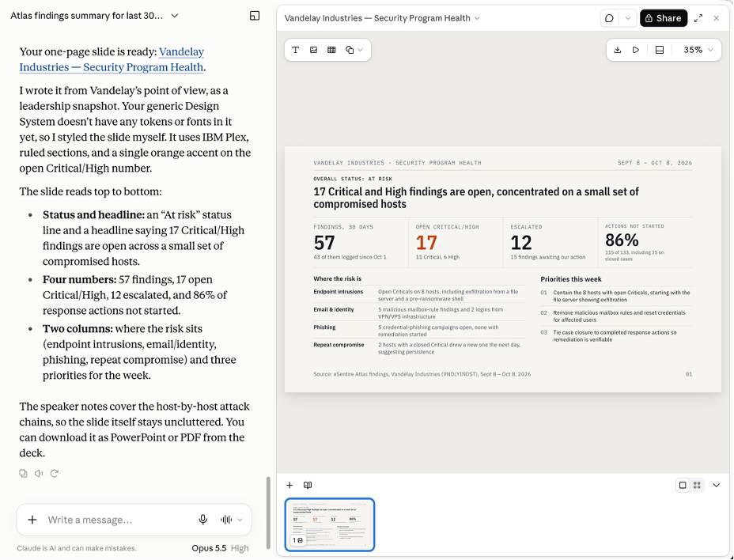Download the deck using the download icon
Image resolution: width=734 pixels, height=560 pixels.
point(618,50)
